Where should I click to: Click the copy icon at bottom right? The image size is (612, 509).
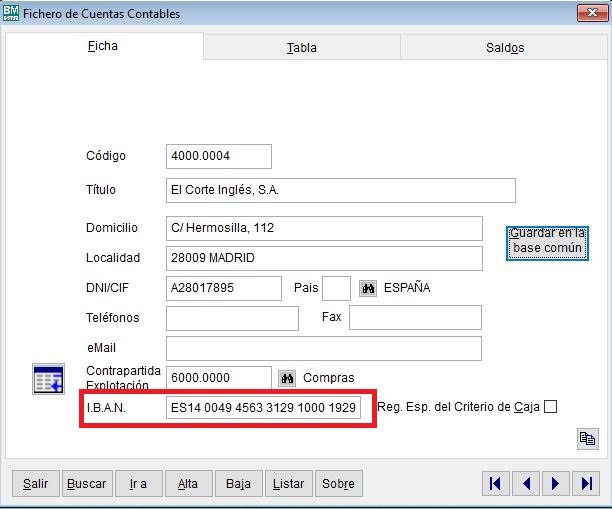pos(586,438)
